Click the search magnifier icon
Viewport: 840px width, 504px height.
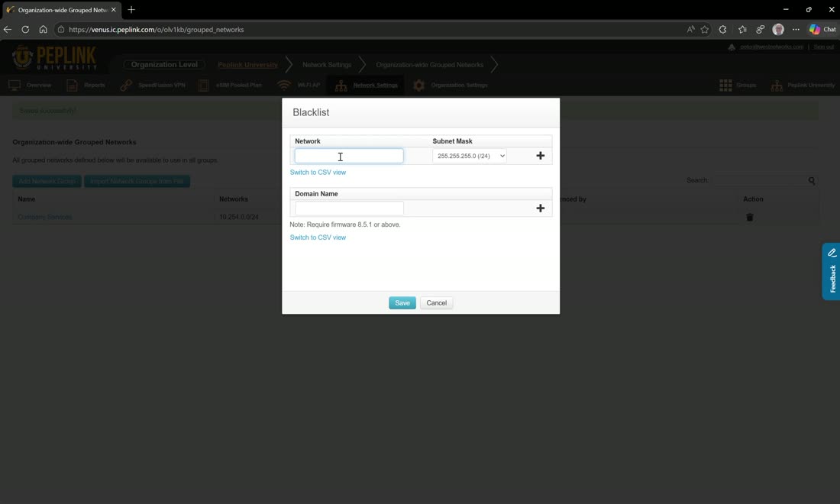coord(812,180)
